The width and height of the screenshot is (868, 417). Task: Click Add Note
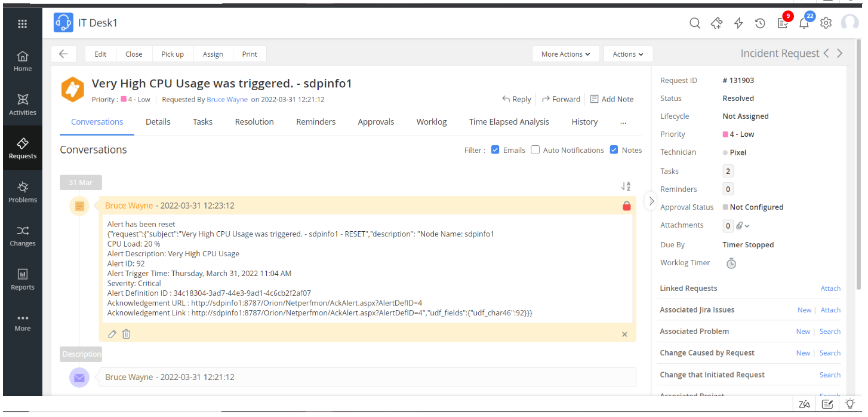(x=612, y=99)
